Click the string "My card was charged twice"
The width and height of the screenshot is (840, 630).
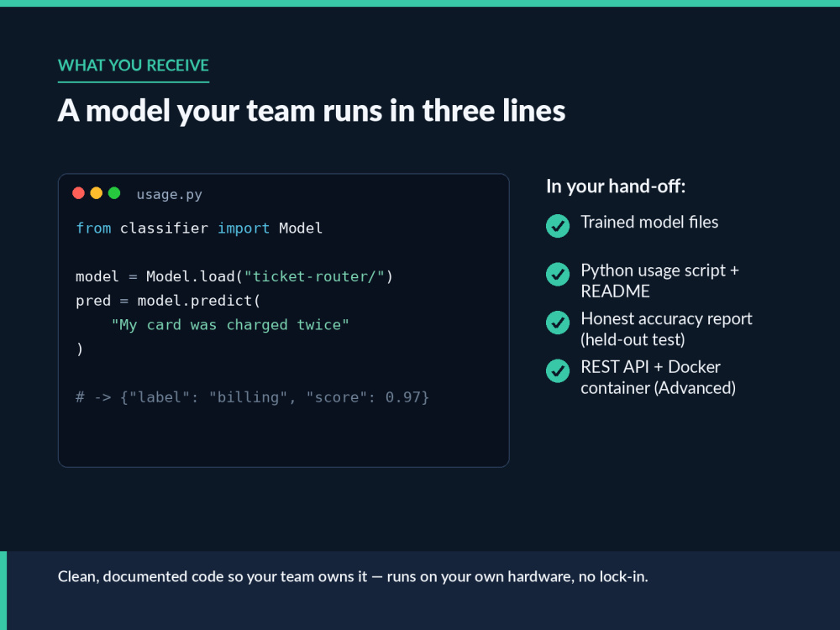[x=230, y=324]
